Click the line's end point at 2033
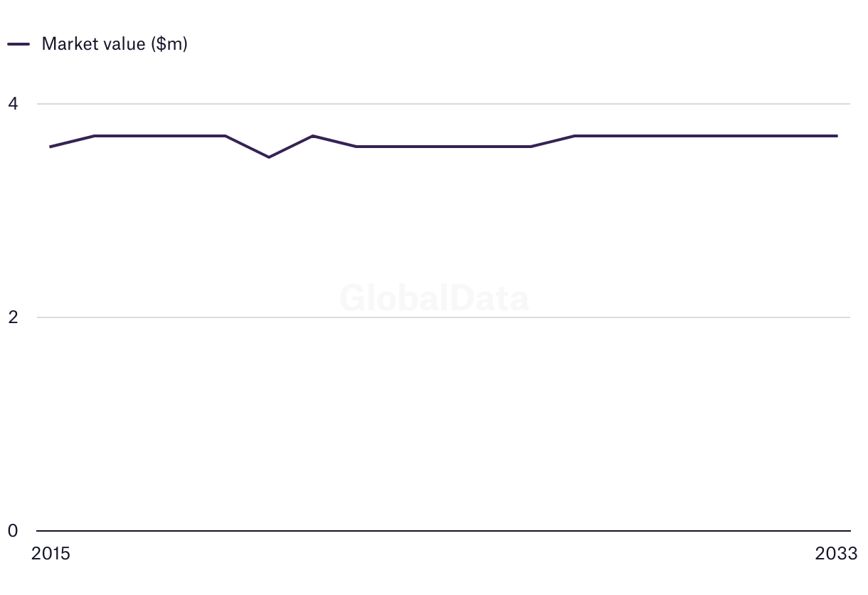 click(x=837, y=135)
